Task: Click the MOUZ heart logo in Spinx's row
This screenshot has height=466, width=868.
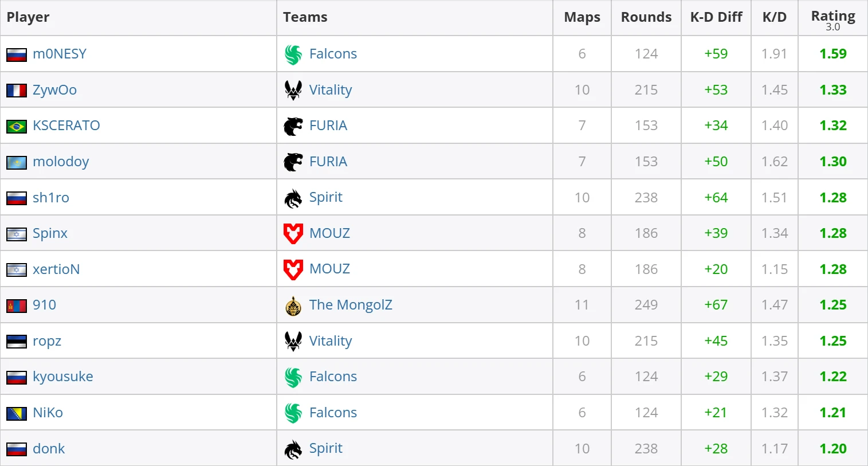Action: click(293, 233)
